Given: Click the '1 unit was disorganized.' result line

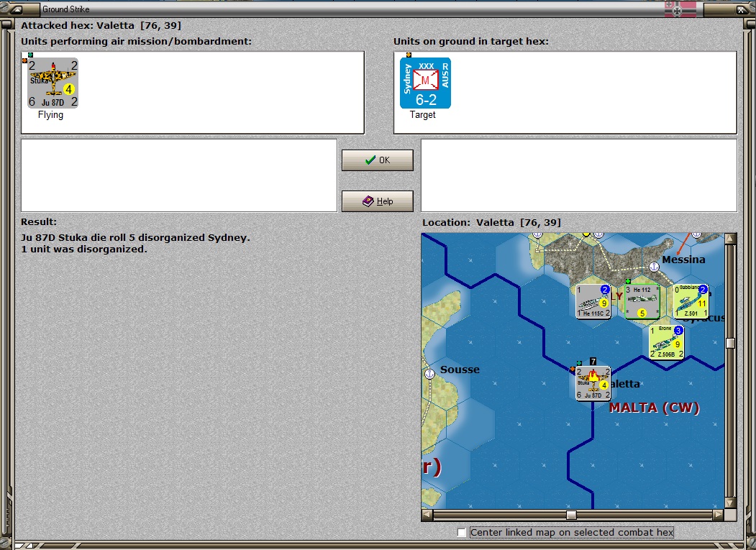Looking at the screenshot, I should pos(84,249).
